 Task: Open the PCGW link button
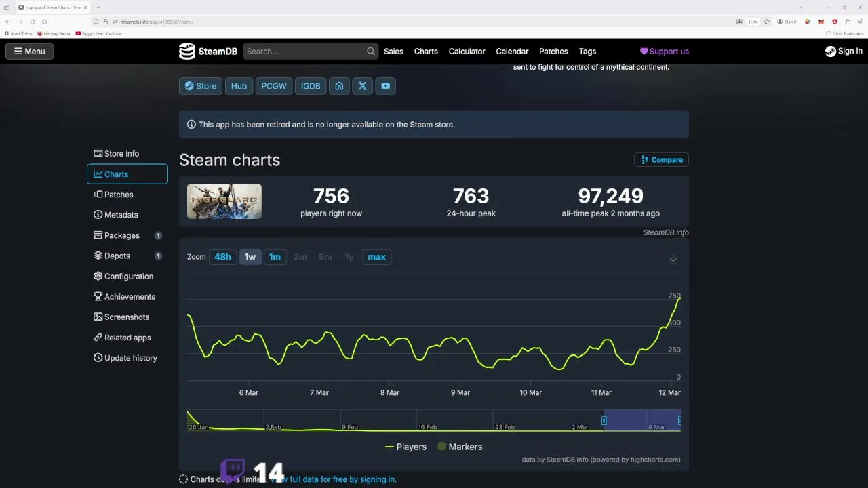274,86
